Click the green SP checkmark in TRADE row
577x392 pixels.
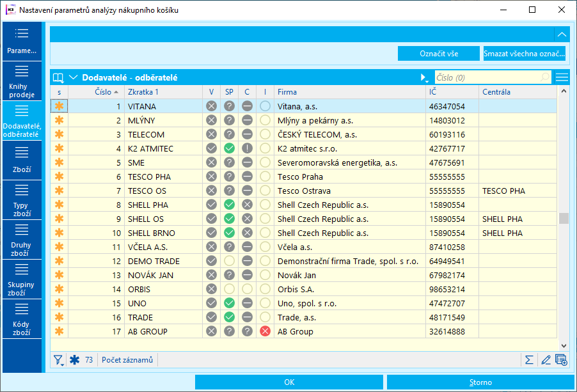click(229, 317)
